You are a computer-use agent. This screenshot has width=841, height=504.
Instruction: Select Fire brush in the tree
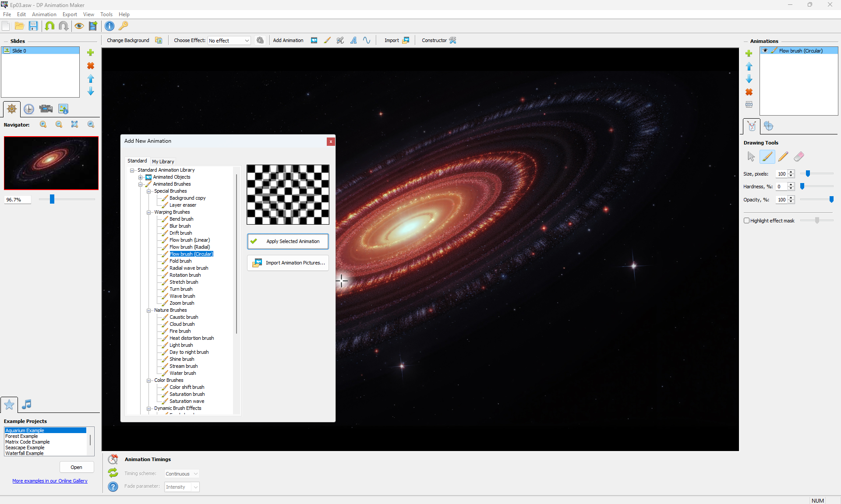coord(180,331)
